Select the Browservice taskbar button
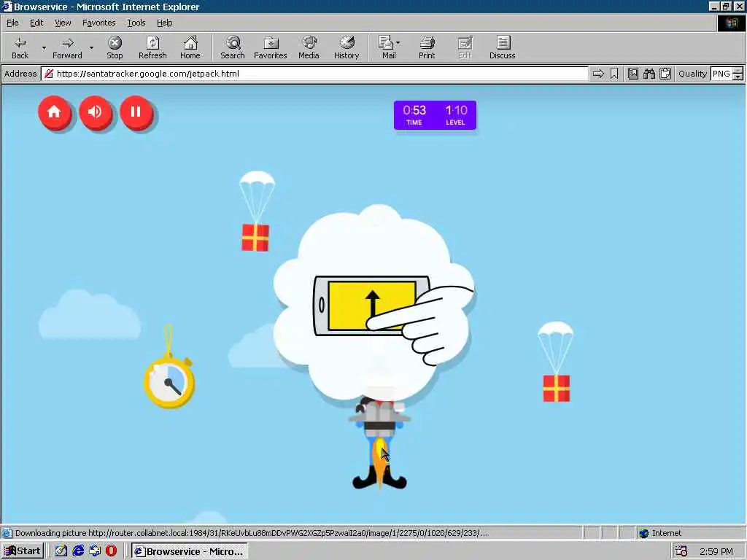The width and height of the screenshot is (747, 560). pyautogui.click(x=190, y=551)
